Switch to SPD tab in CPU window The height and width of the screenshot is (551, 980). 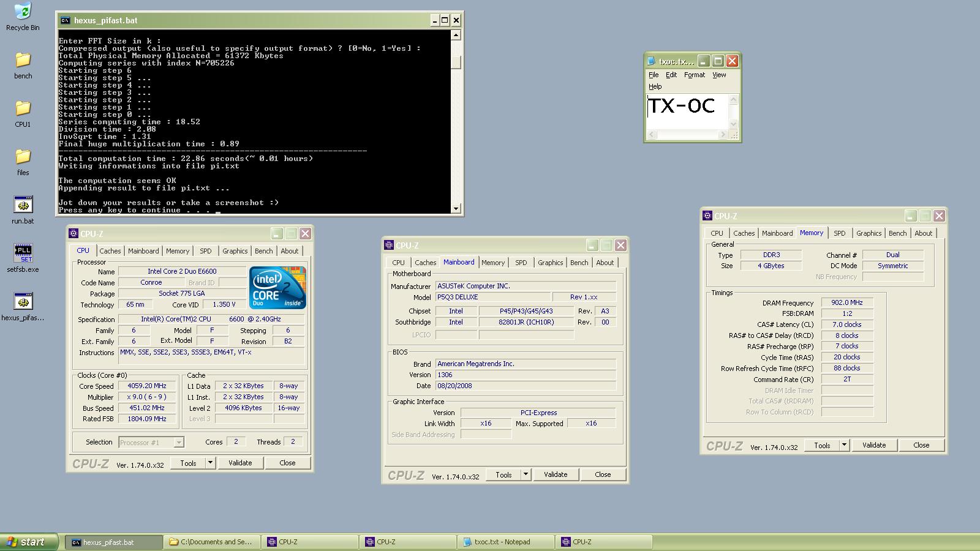pyautogui.click(x=206, y=251)
